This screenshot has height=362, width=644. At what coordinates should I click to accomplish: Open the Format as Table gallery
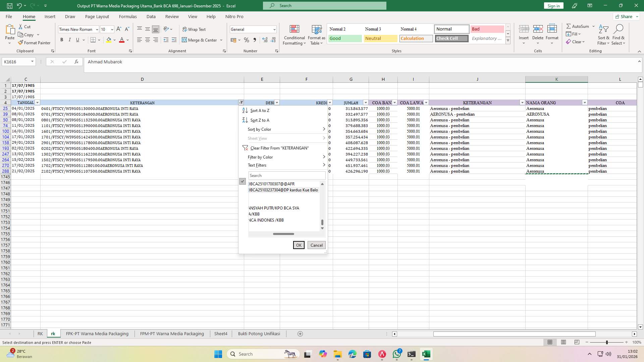pos(316,35)
